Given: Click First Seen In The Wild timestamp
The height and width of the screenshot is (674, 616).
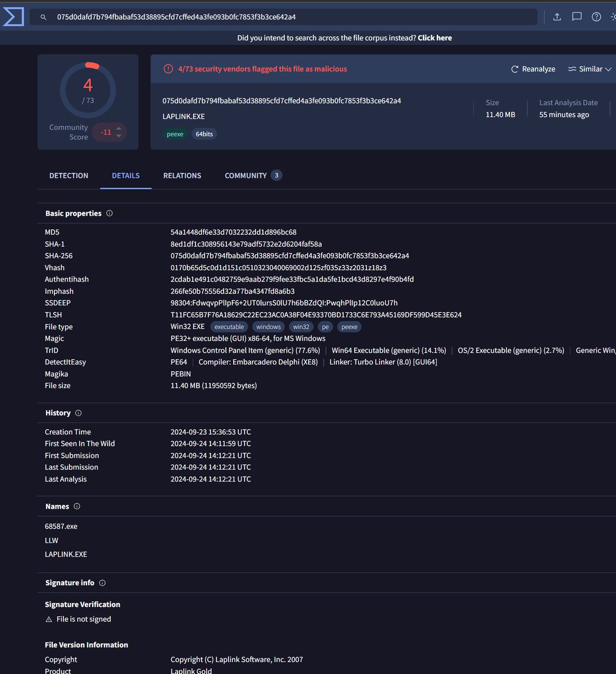Looking at the screenshot, I should 211,444.
